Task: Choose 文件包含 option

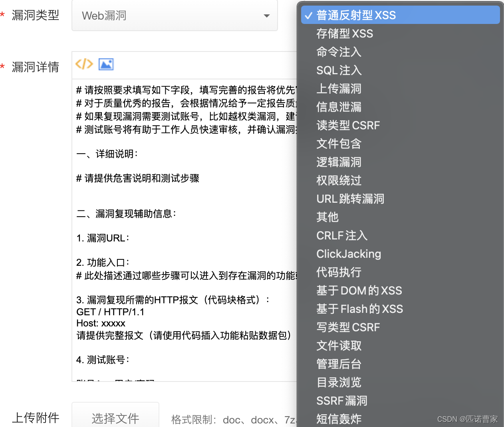Action: 400,144
